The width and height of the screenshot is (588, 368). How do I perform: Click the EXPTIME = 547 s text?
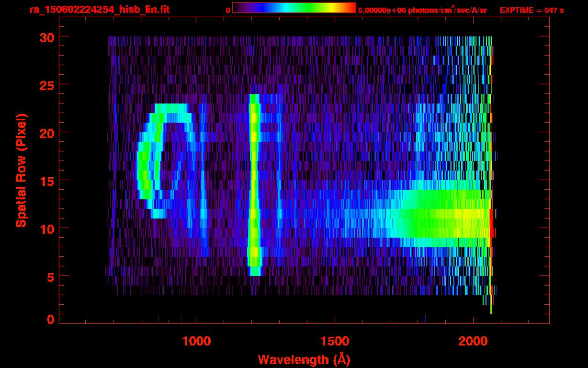point(531,10)
